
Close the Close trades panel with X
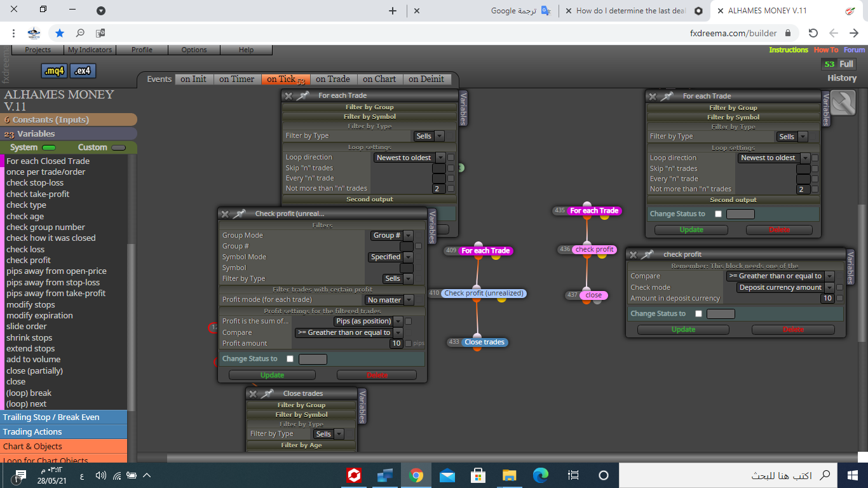253,393
